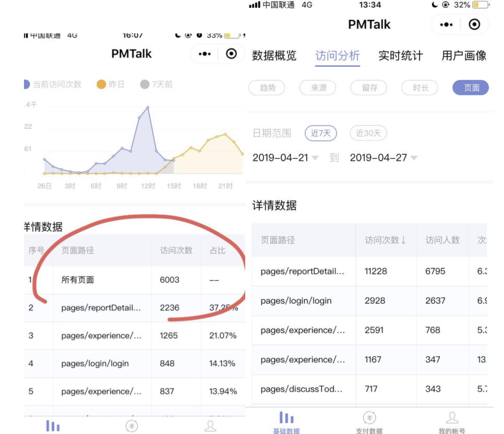Select the person icon on the left screen
The height and width of the screenshot is (434, 504).
210,426
